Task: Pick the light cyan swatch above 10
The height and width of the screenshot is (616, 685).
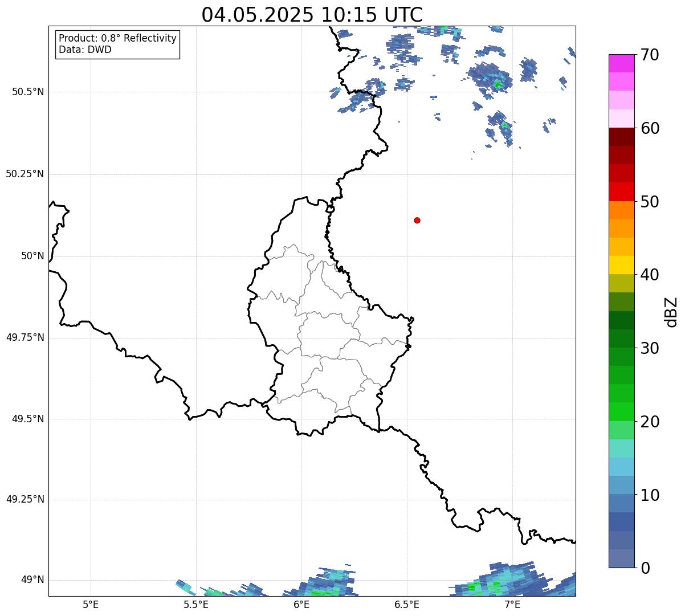Action: point(621,467)
